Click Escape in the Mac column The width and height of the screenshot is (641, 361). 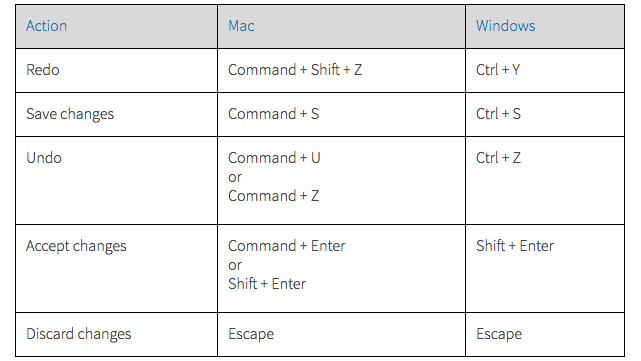[x=251, y=334]
